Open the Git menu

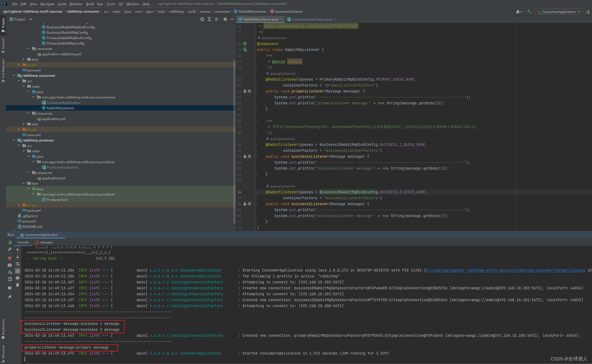121,4
